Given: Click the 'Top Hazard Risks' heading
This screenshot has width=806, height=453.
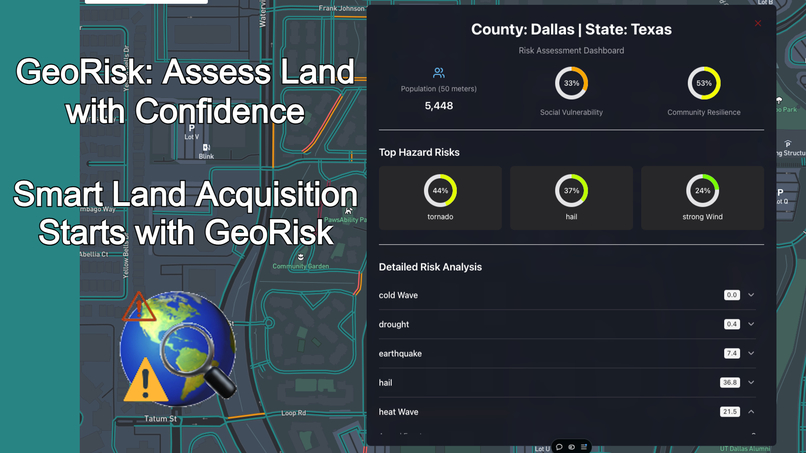Looking at the screenshot, I should (x=419, y=152).
